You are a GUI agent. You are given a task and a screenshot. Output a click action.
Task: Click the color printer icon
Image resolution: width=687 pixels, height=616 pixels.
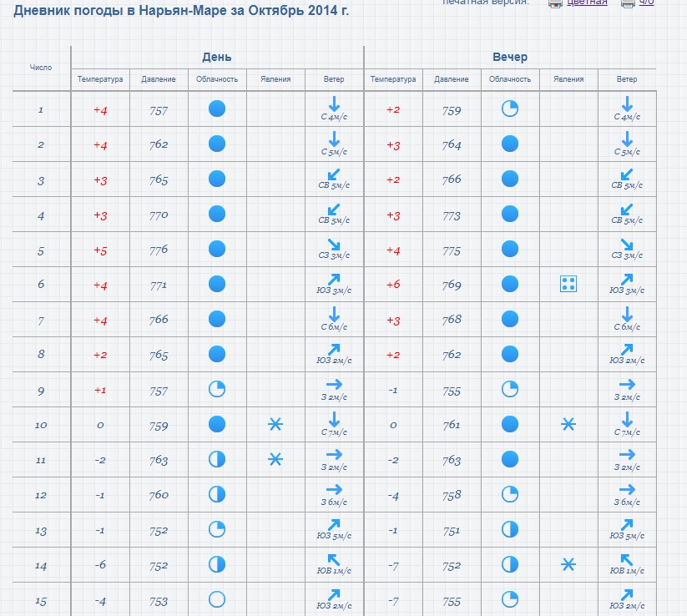pyautogui.click(x=555, y=3)
